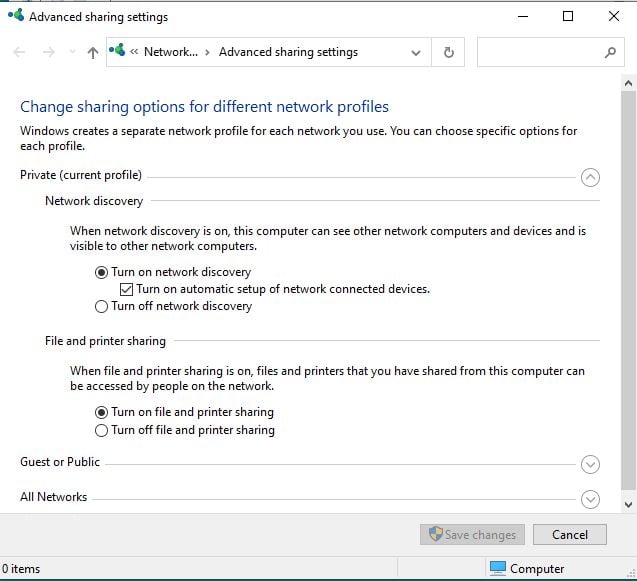Minimize the Advanced sharing settings window

coord(523,17)
